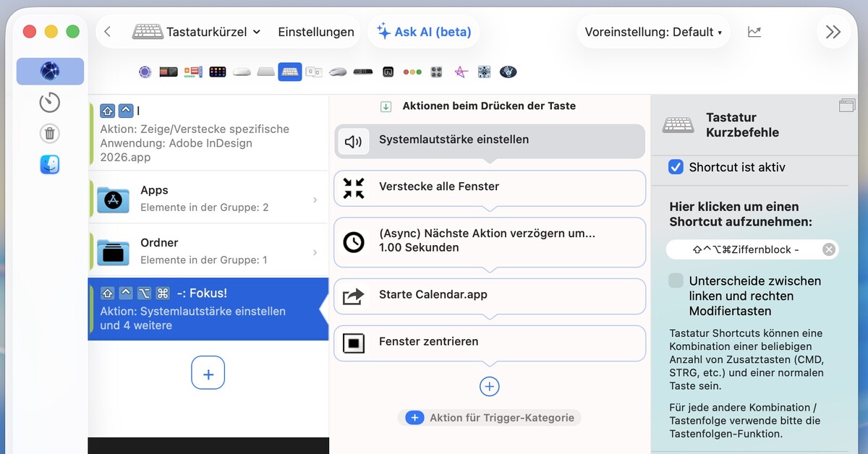Open the Einstellungen tab
The image size is (868, 454).
(x=316, y=32)
